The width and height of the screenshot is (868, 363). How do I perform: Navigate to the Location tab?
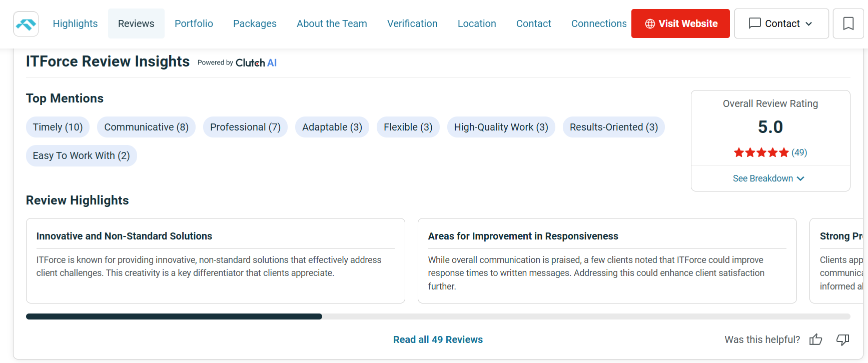pyautogui.click(x=477, y=23)
